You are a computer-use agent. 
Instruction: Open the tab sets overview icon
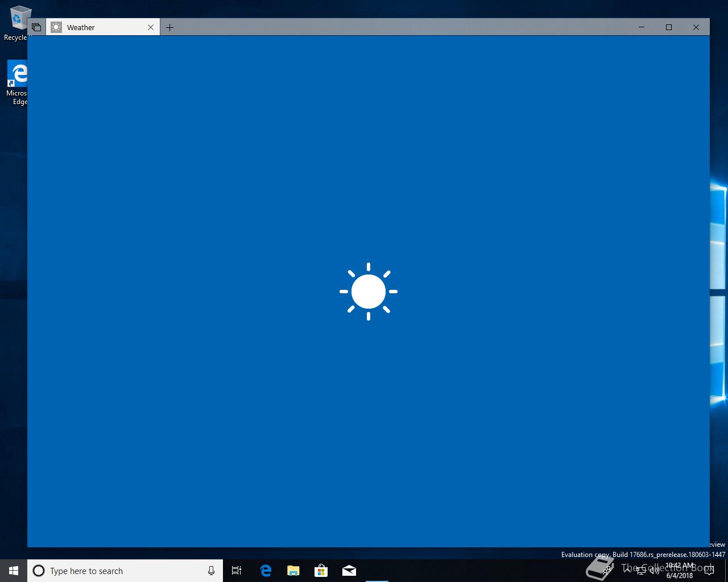[x=36, y=27]
